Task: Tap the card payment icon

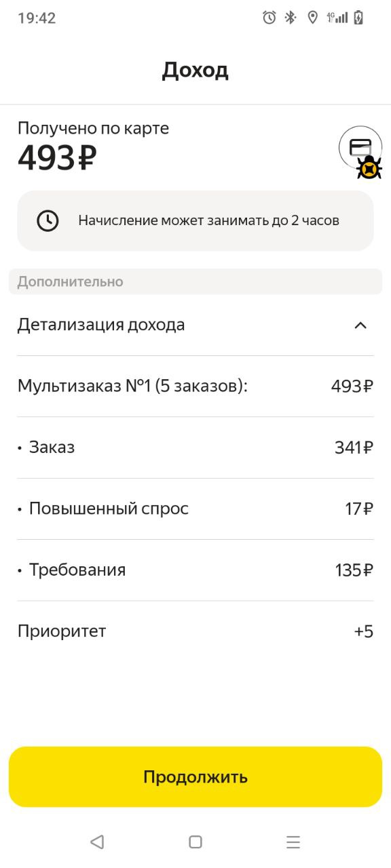Action: coord(360,147)
